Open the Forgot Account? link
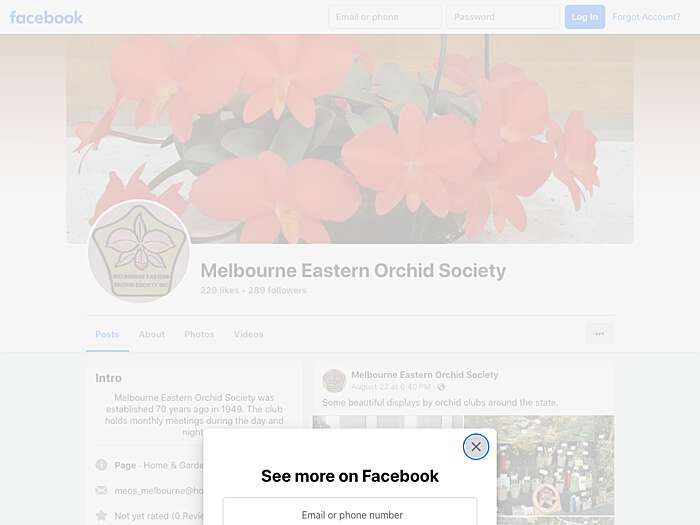700x525 pixels. pyautogui.click(x=646, y=17)
